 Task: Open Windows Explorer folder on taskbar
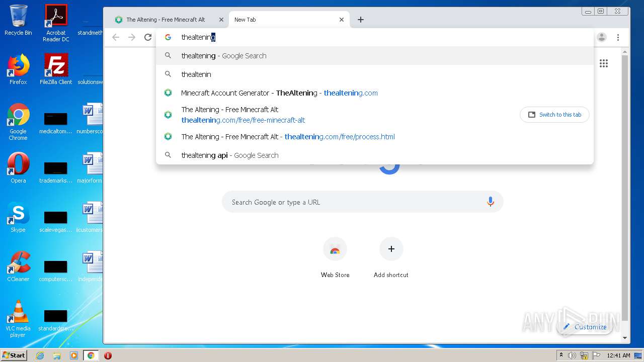point(57,355)
